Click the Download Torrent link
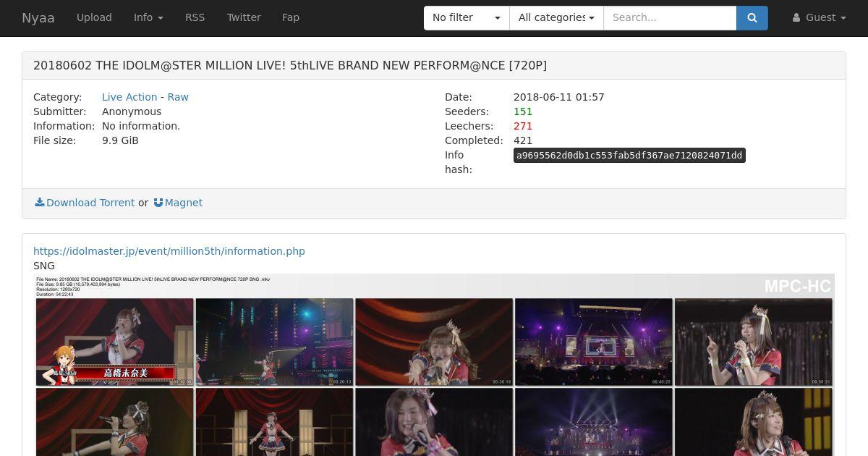This screenshot has width=868, height=456. point(85,203)
